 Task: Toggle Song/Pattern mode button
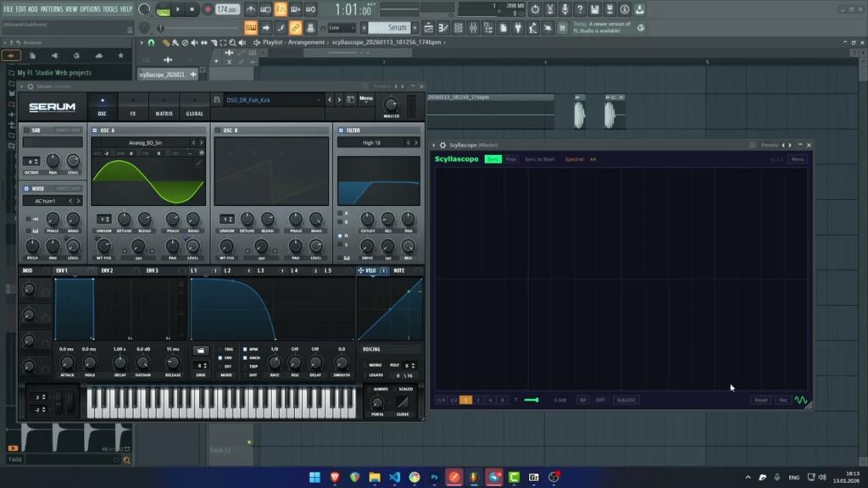164,9
